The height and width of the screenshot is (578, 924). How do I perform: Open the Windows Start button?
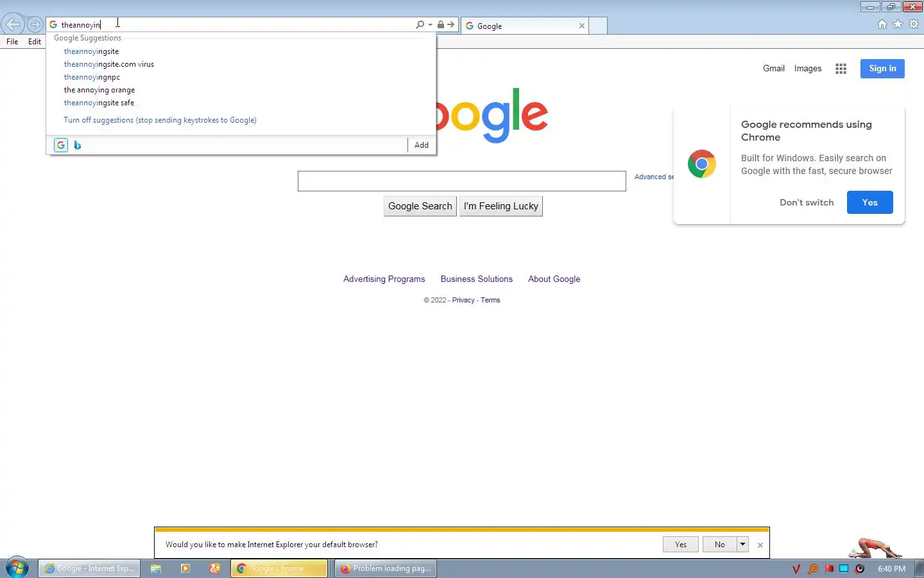(x=17, y=568)
